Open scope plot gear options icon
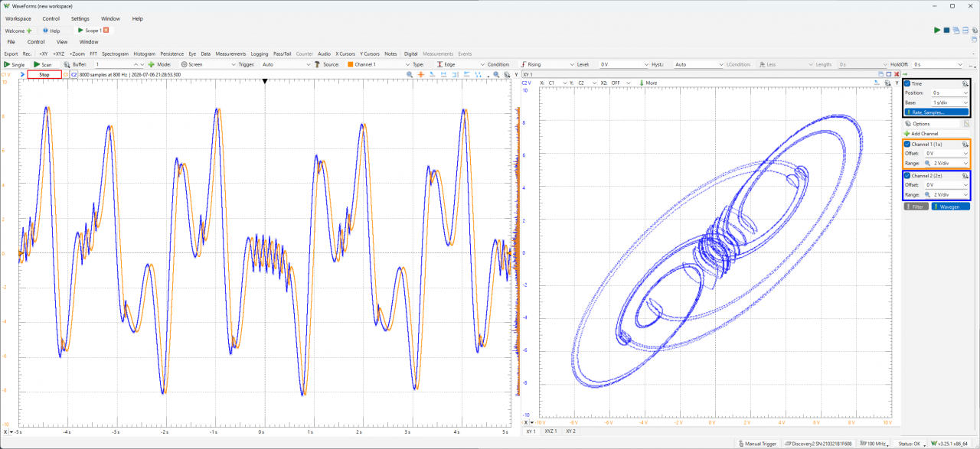 (x=506, y=75)
